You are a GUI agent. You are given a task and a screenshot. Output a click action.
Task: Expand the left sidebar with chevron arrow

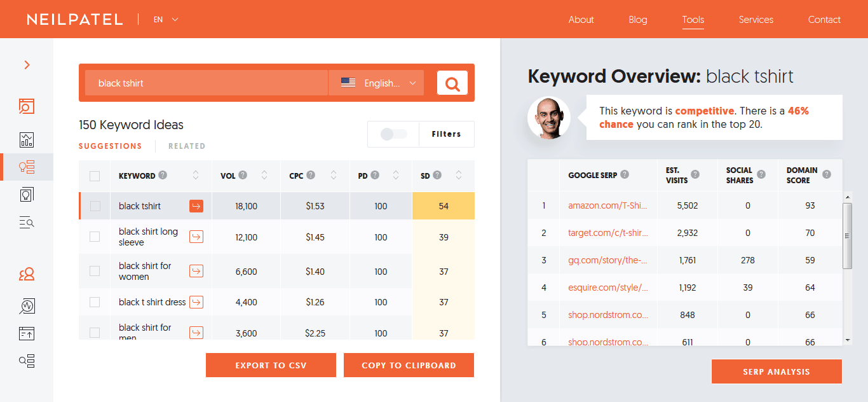click(27, 65)
